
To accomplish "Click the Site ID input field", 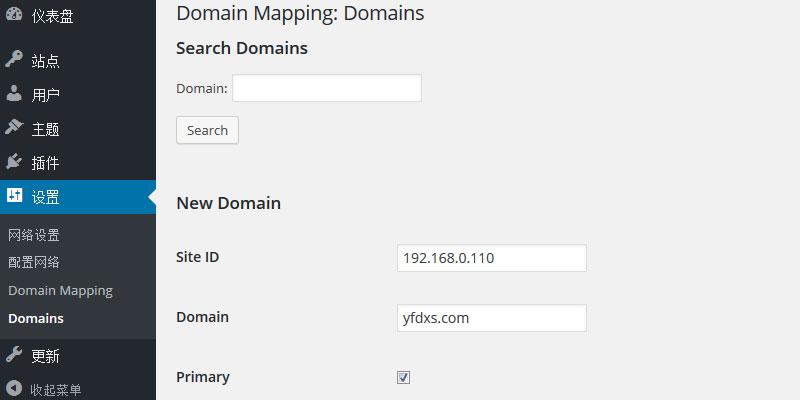I will tap(492, 258).
